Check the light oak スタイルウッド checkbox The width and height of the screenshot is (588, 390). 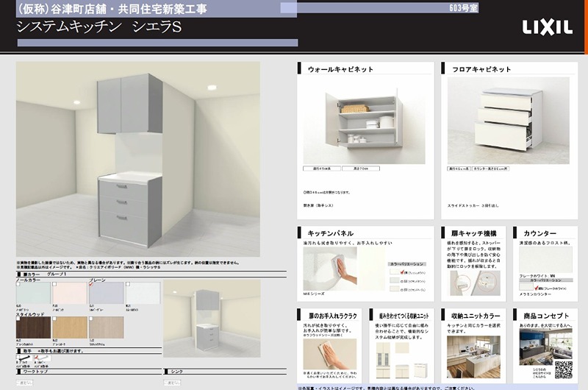point(54,319)
